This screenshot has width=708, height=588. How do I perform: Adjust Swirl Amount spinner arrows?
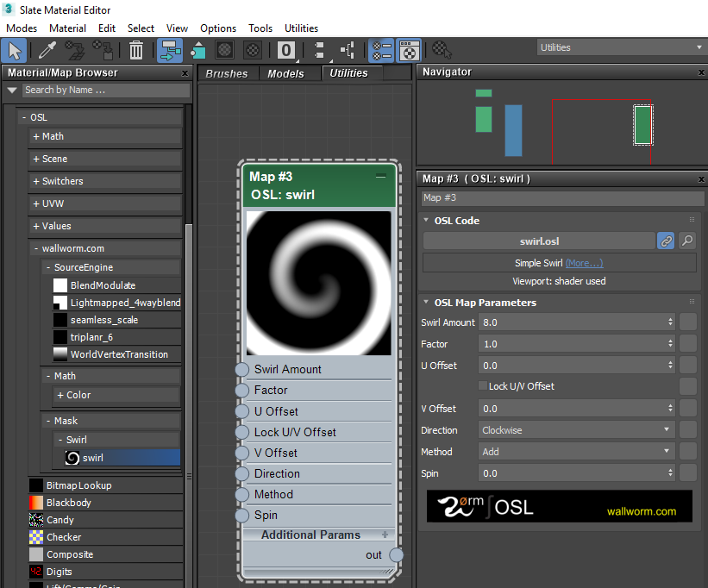(670, 322)
